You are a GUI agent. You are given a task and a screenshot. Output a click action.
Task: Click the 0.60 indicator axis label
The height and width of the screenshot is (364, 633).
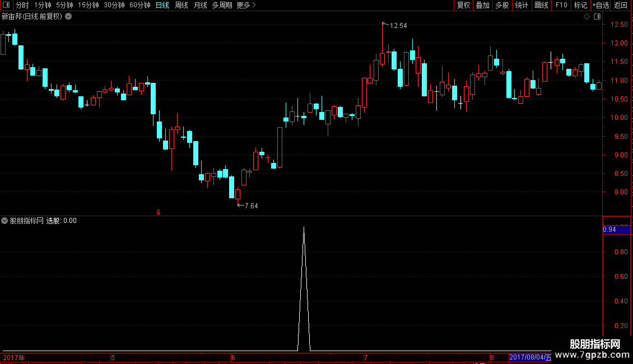coord(621,277)
